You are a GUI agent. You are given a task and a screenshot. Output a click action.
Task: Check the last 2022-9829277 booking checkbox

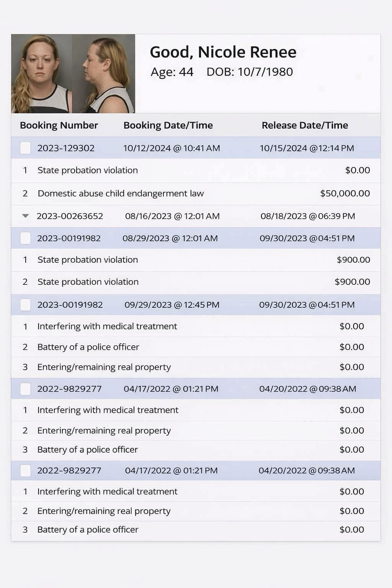point(25,470)
